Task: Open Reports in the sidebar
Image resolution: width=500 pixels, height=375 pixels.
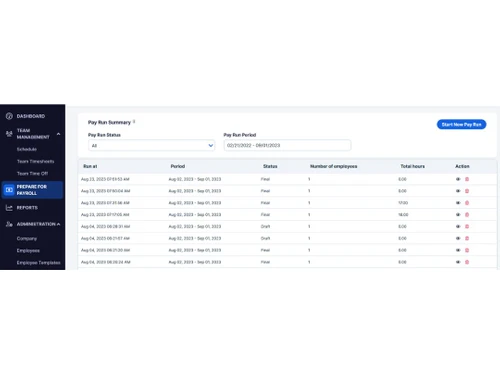Action: [x=27, y=208]
